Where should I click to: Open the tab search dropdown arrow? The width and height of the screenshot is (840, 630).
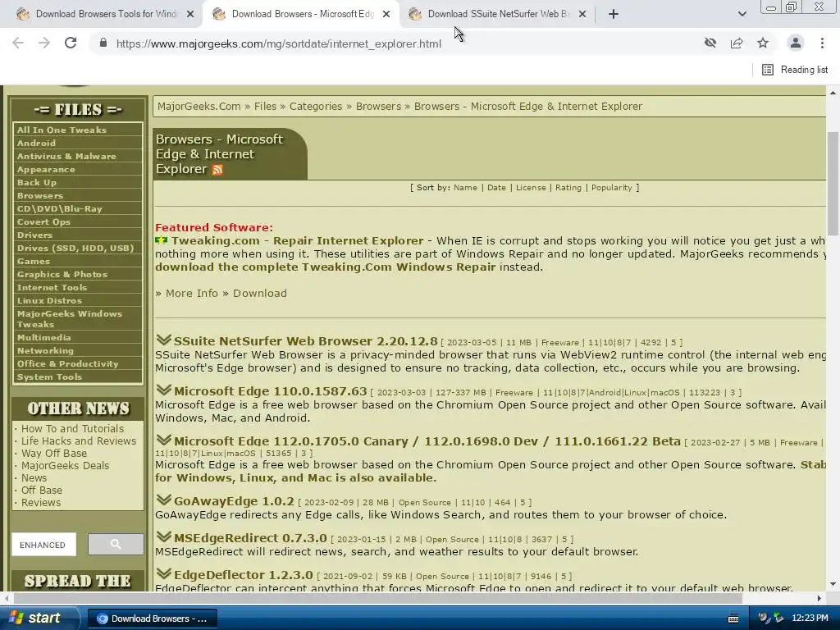pos(742,14)
